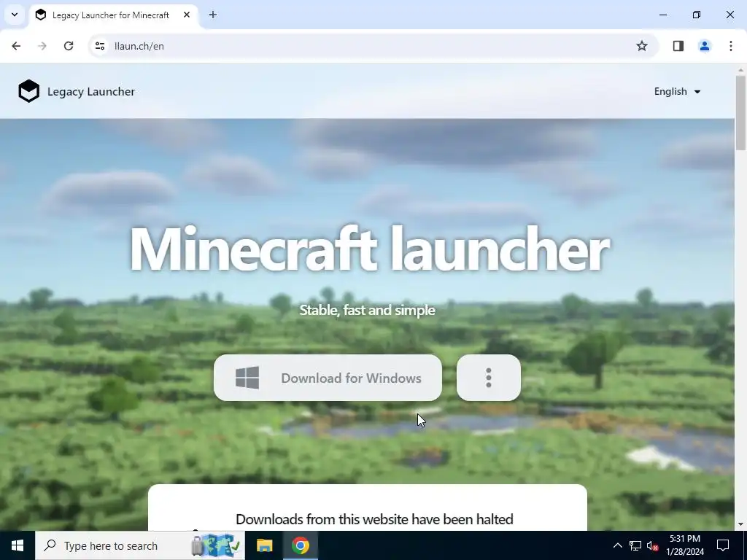Open Chrome side panel
This screenshot has height=560, width=747.
pos(678,46)
